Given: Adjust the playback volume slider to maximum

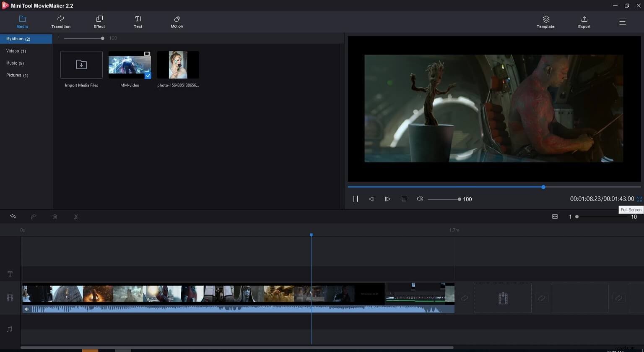Looking at the screenshot, I should coord(459,199).
